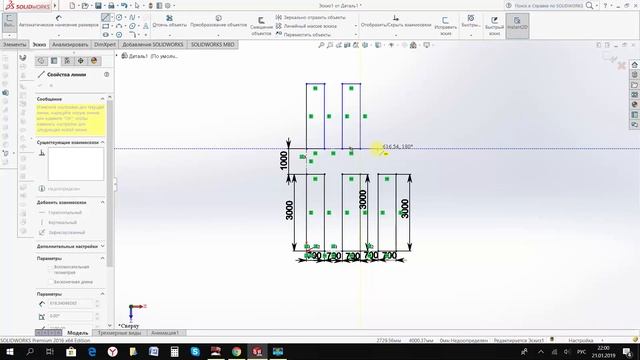Expand Smart Dimension dropdown arrow

coord(59,35)
